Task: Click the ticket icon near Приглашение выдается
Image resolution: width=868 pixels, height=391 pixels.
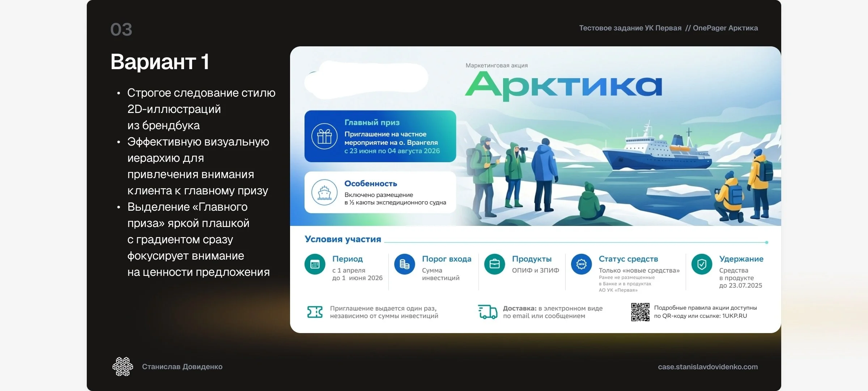Action: coord(315,312)
